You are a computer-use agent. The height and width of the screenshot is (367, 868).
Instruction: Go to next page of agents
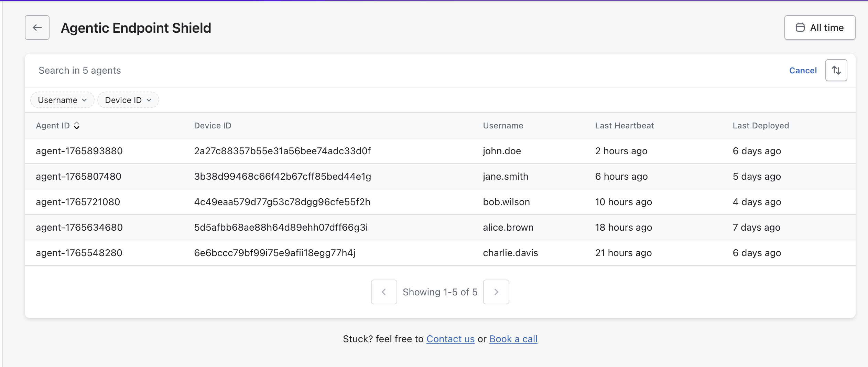click(496, 292)
